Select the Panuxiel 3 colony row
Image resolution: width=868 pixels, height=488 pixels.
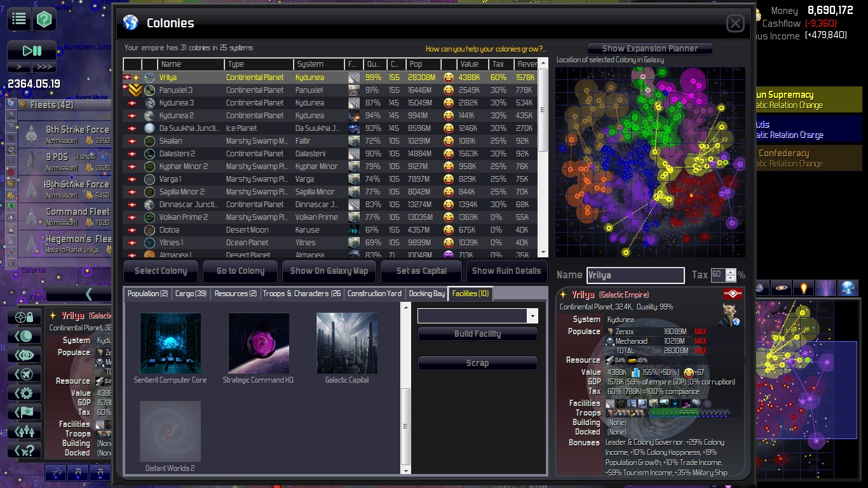tap(330, 90)
